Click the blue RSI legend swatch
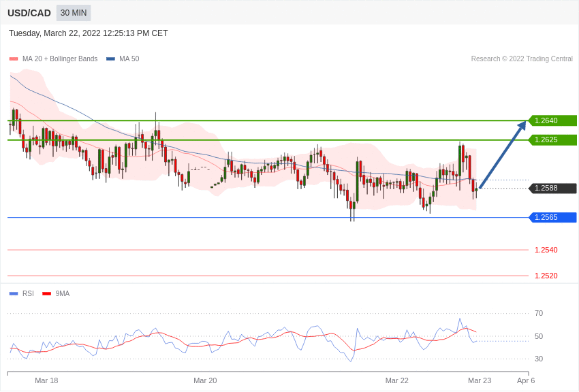Screen dimensions: 579x392 tap(14, 293)
